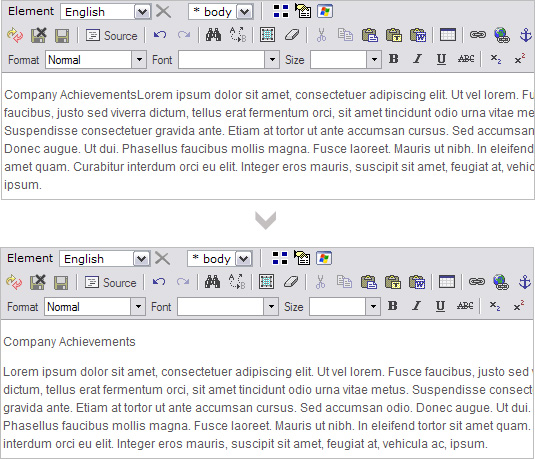The image size is (535, 459).
Task: Click Select All icon in lower editor
Action: point(266,282)
